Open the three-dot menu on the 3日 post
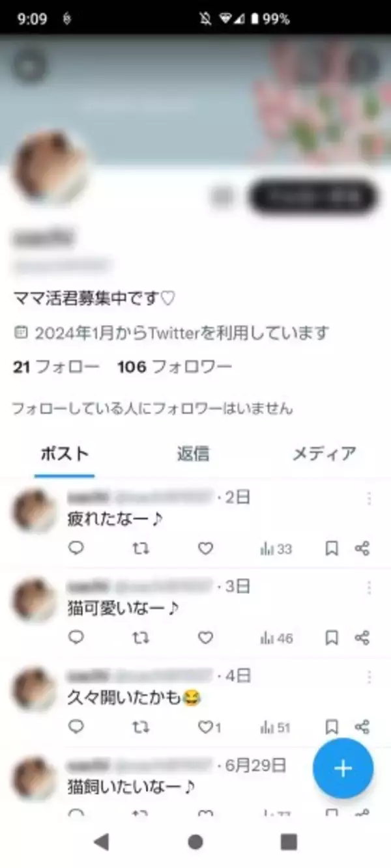Image resolution: width=391 pixels, height=868 pixels. pos(369,588)
